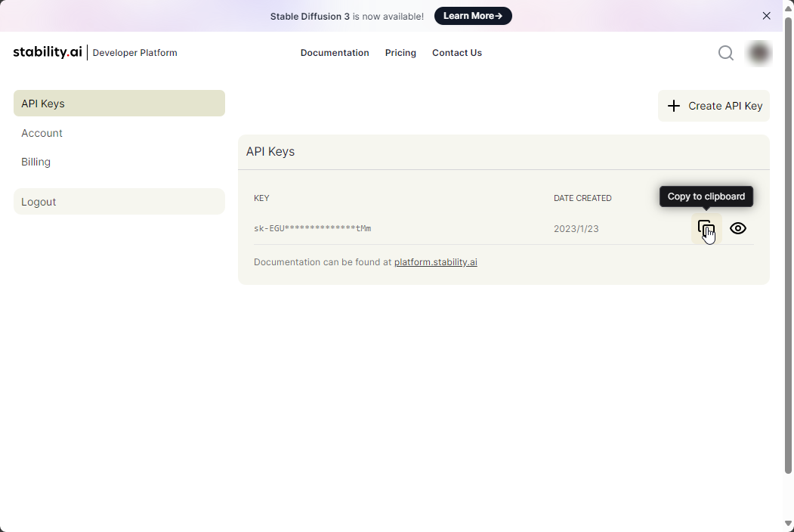Screen dimensions: 794x532
Task: Dismiss the Stable Diffusion 3 banner
Action: 766,16
